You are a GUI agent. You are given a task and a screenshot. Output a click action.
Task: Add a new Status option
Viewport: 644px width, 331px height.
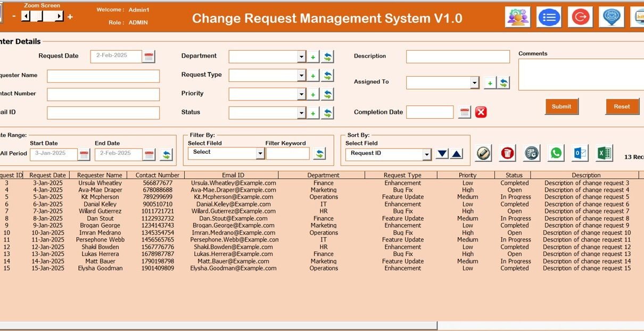click(313, 113)
